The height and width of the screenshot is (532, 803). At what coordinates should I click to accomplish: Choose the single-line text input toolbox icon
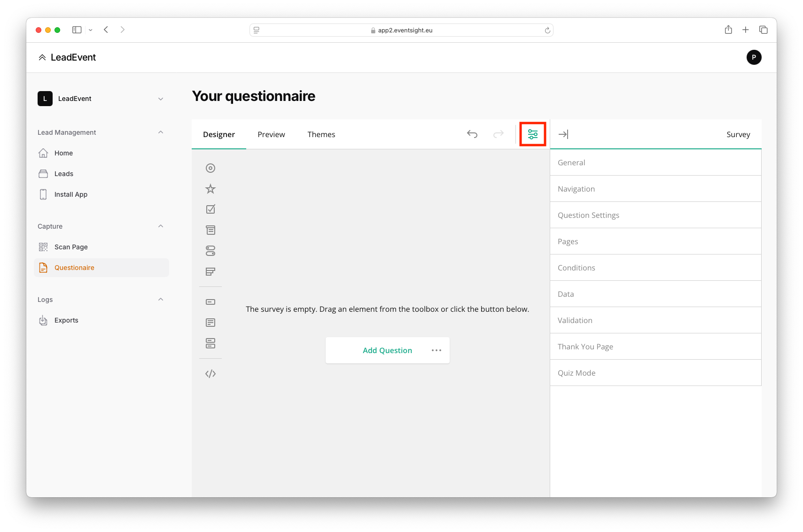click(x=210, y=302)
